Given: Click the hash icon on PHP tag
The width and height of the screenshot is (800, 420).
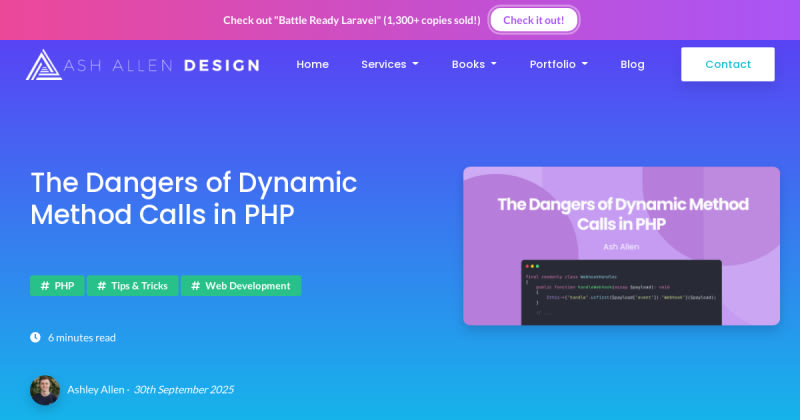Looking at the screenshot, I should [45, 286].
